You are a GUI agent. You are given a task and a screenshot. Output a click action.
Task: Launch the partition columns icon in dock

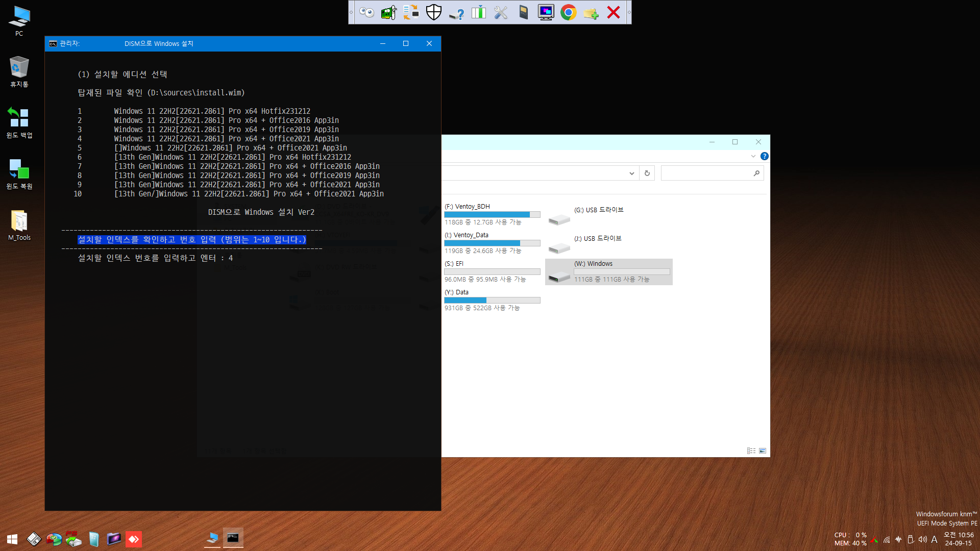pyautogui.click(x=479, y=12)
